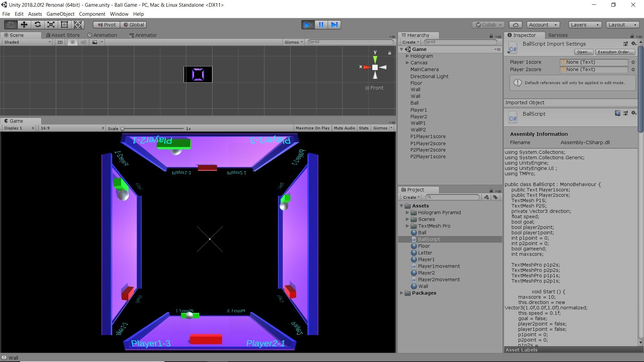Screen dimensions: 644x362
Task: Expand the Canvas object in the Hierarchy
Action: tap(407, 63)
